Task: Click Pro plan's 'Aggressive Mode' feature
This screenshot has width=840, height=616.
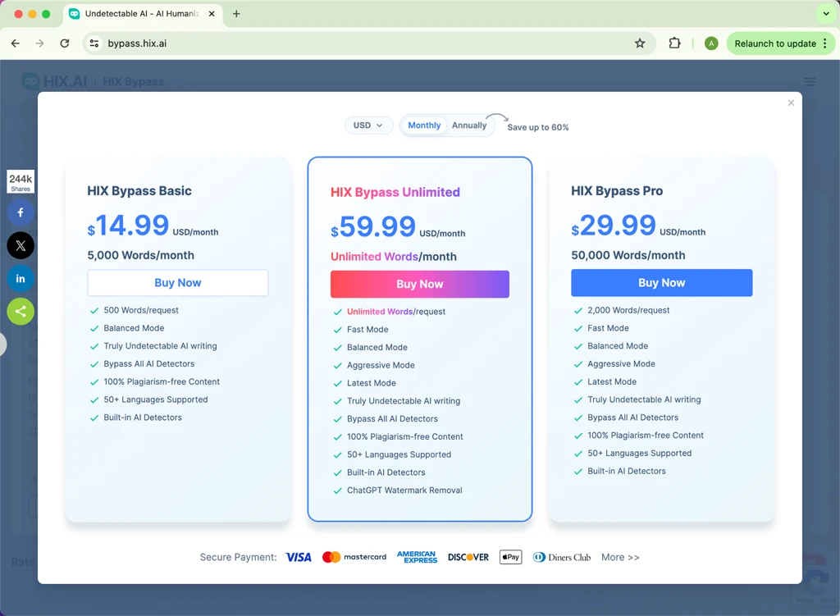Action: [622, 363]
